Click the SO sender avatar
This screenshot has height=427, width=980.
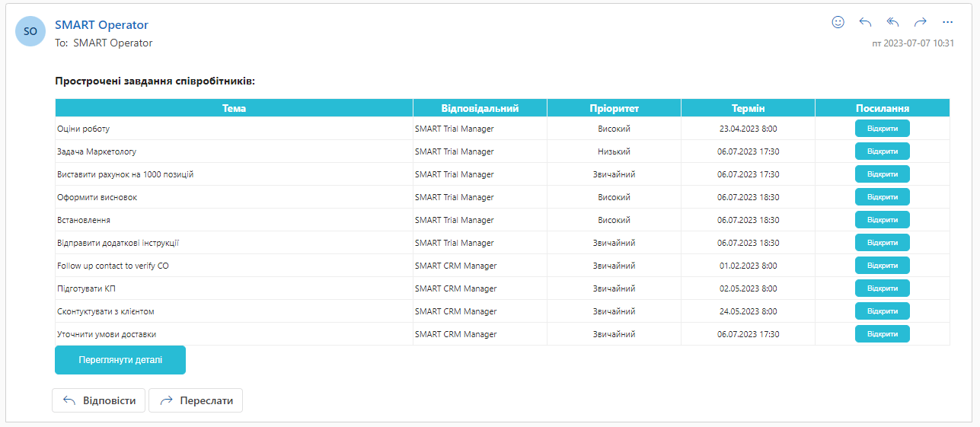pos(30,31)
